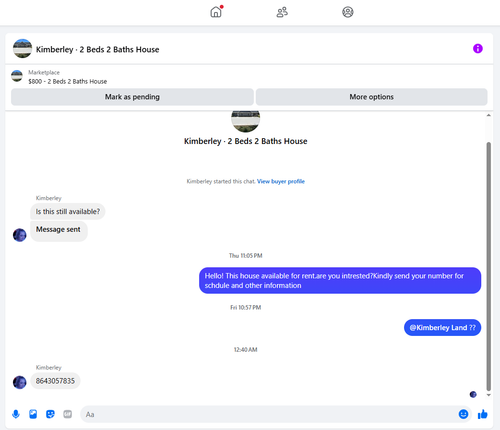Click the scrollbar up arrow

488,115
